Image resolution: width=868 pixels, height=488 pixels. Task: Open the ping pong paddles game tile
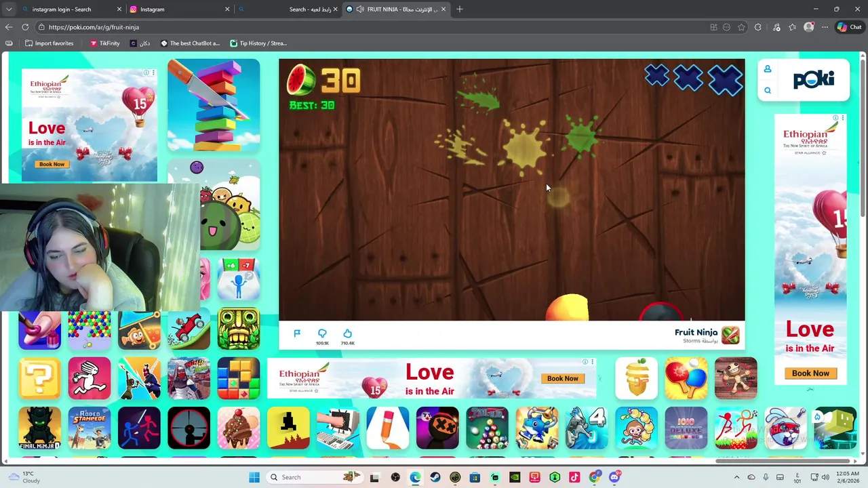pos(686,378)
